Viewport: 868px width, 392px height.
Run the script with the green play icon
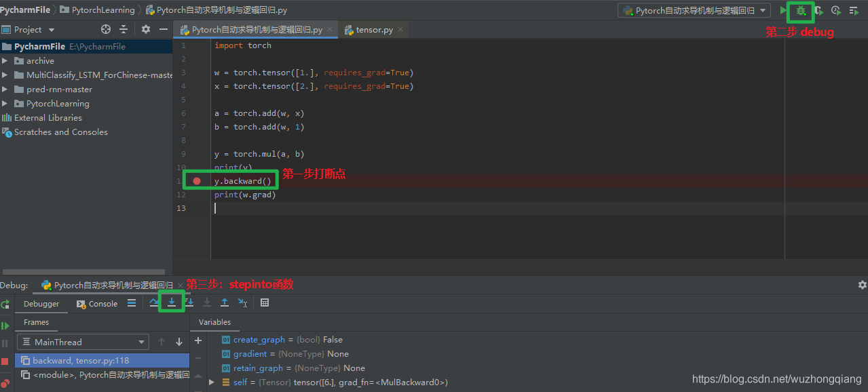point(784,11)
